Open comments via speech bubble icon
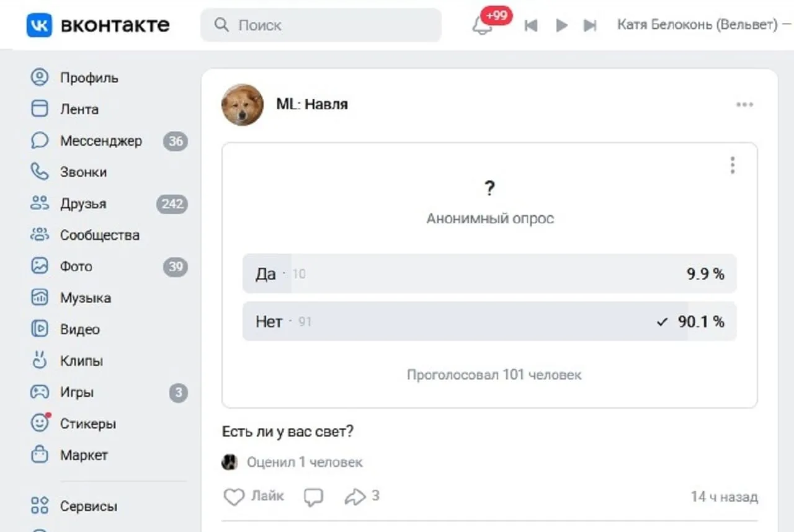 314,497
